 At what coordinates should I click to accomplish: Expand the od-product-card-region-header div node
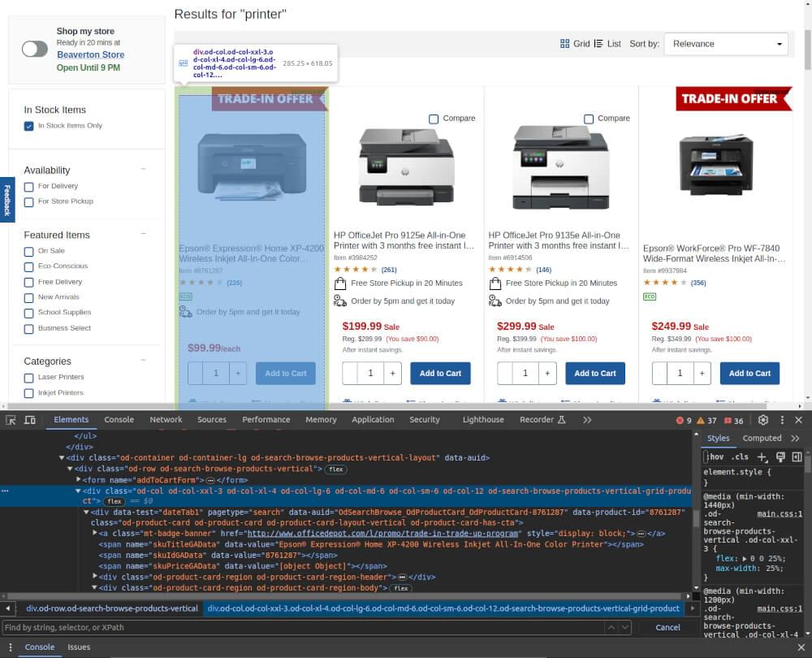[x=95, y=577]
